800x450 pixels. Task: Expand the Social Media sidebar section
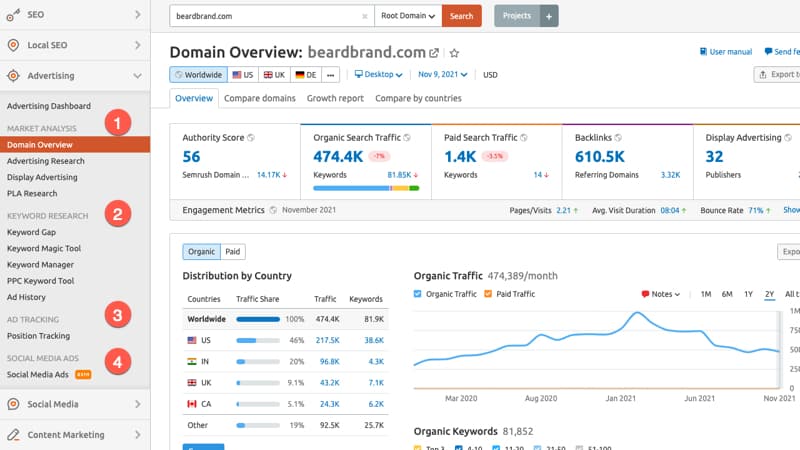138,404
